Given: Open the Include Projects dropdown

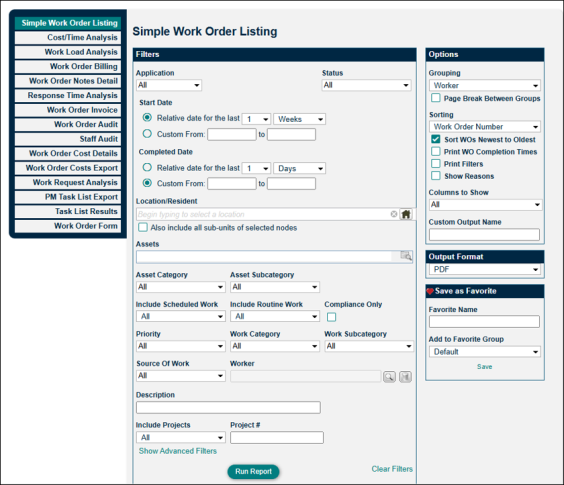Looking at the screenshot, I should pos(181,438).
